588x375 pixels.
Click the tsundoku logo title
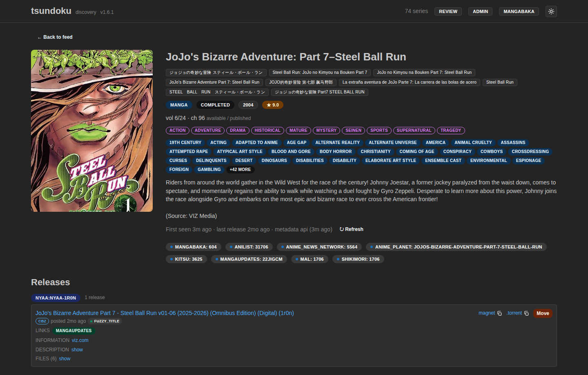pyautogui.click(x=51, y=11)
